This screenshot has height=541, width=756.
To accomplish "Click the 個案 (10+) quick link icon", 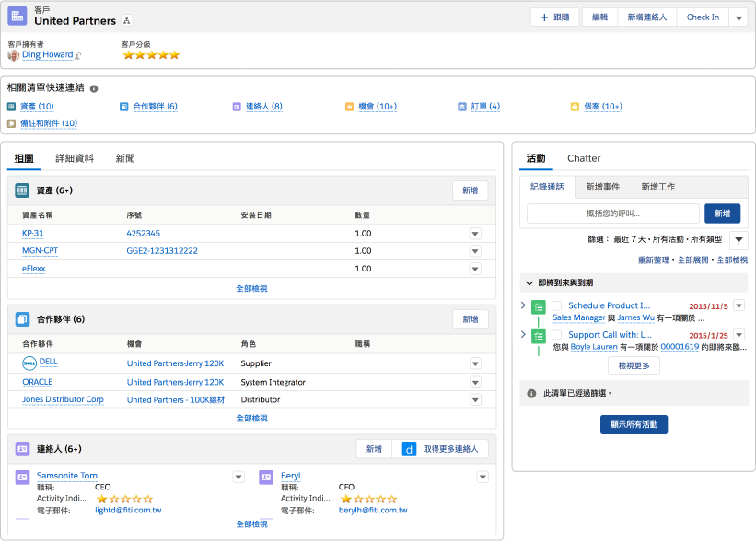I will pyautogui.click(x=575, y=107).
